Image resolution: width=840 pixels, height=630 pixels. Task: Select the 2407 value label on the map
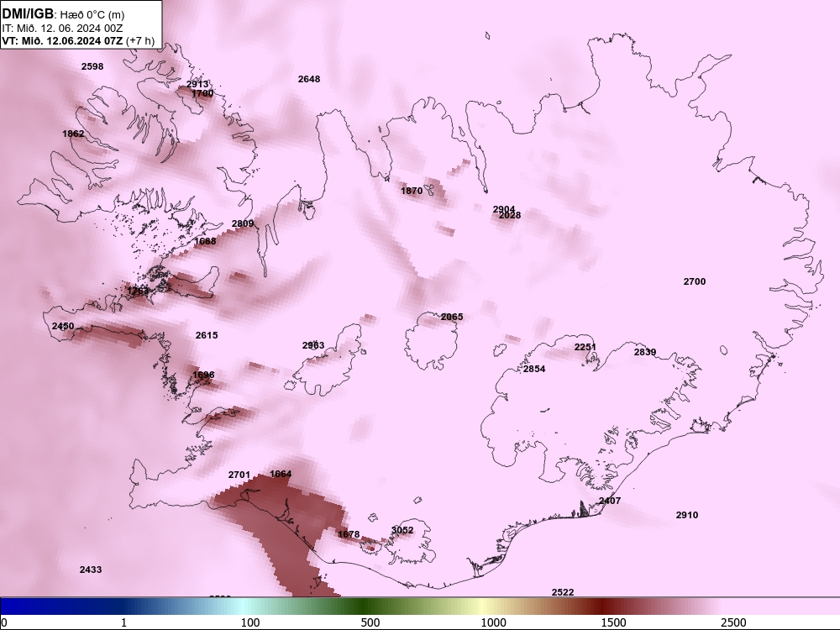click(610, 501)
